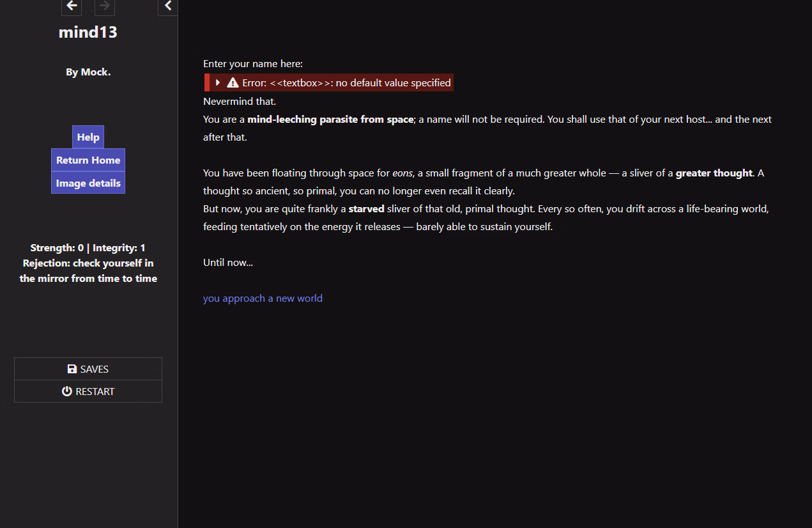This screenshot has height=528, width=812.
Task: Follow the 'you approach a new world' link
Action: point(263,299)
